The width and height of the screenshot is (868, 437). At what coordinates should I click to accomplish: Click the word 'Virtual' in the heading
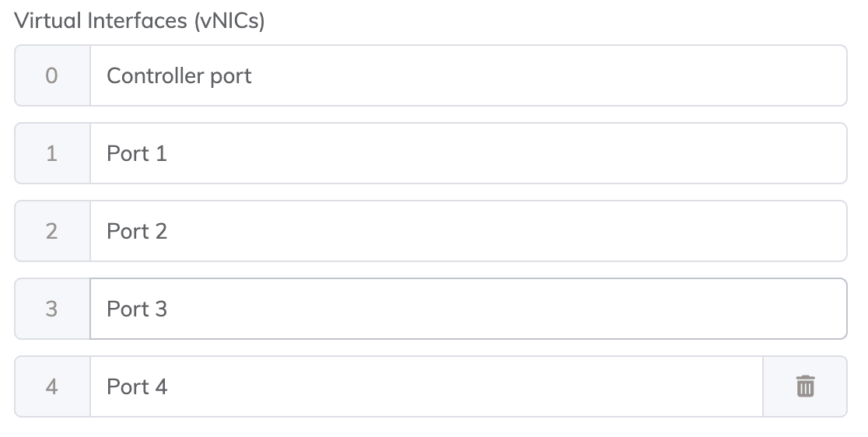point(45,21)
